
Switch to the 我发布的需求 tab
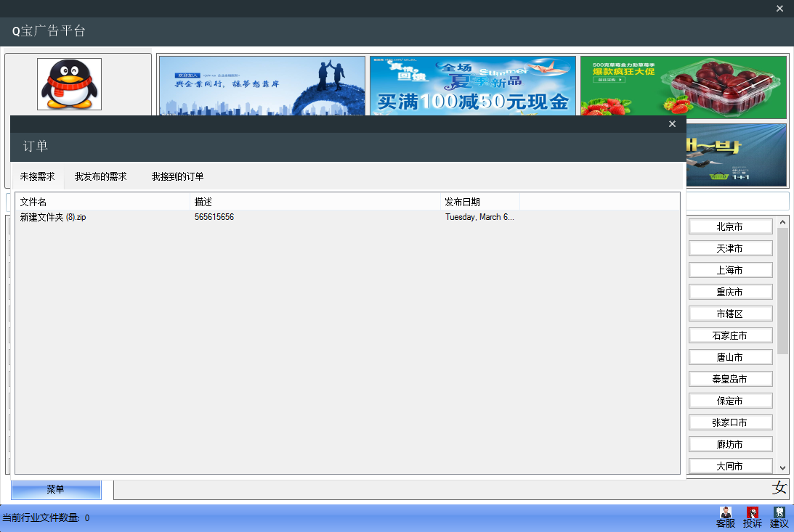[100, 176]
